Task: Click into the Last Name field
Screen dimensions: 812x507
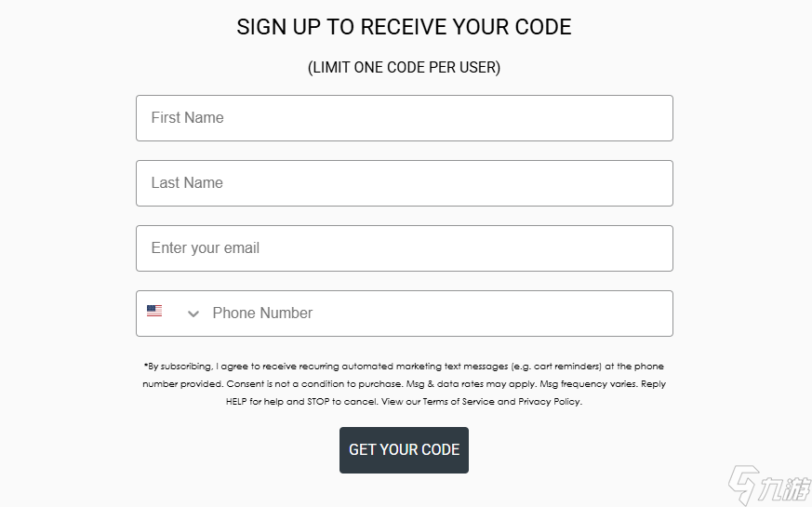Action: 404,183
